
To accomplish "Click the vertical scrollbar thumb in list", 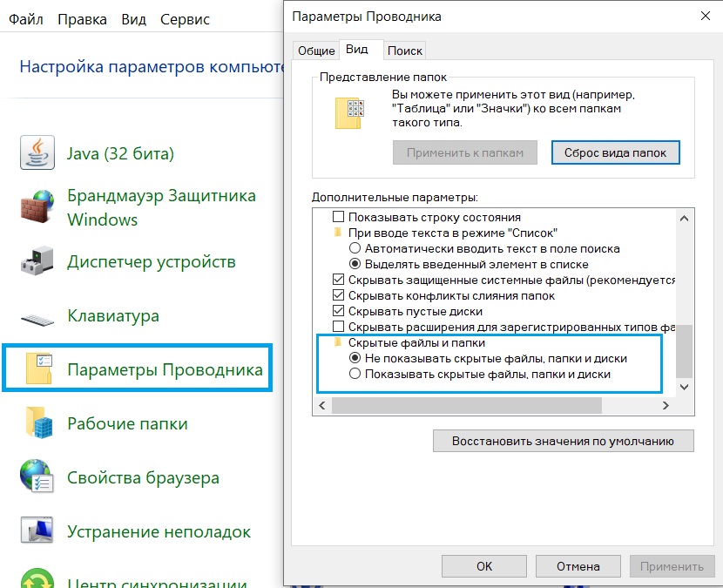I will pos(685,351).
